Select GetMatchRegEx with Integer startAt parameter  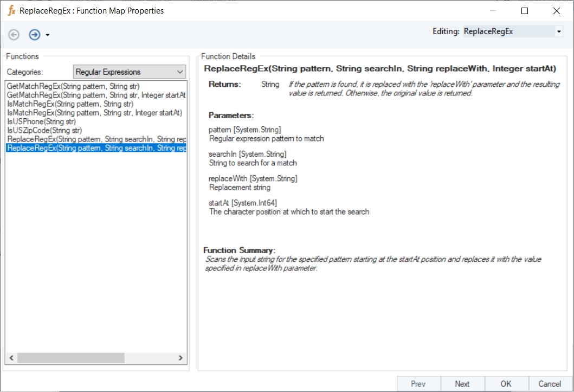pyautogui.click(x=96, y=95)
